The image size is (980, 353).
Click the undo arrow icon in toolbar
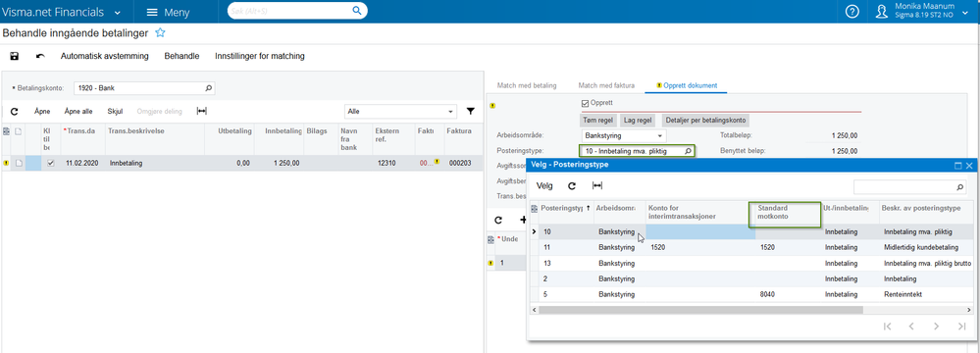(40, 56)
